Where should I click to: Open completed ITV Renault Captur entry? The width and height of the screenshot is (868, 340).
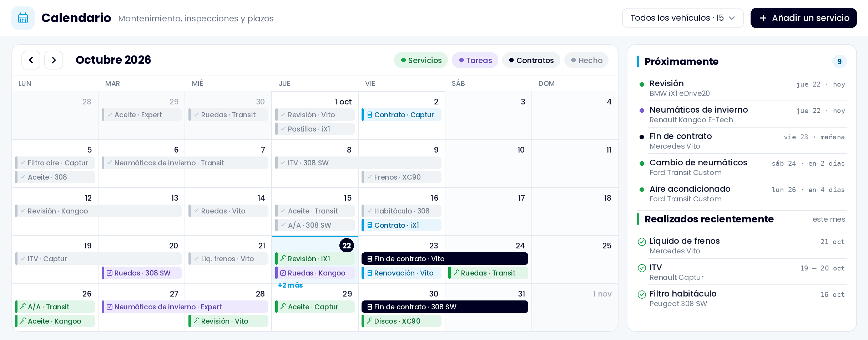(742, 272)
